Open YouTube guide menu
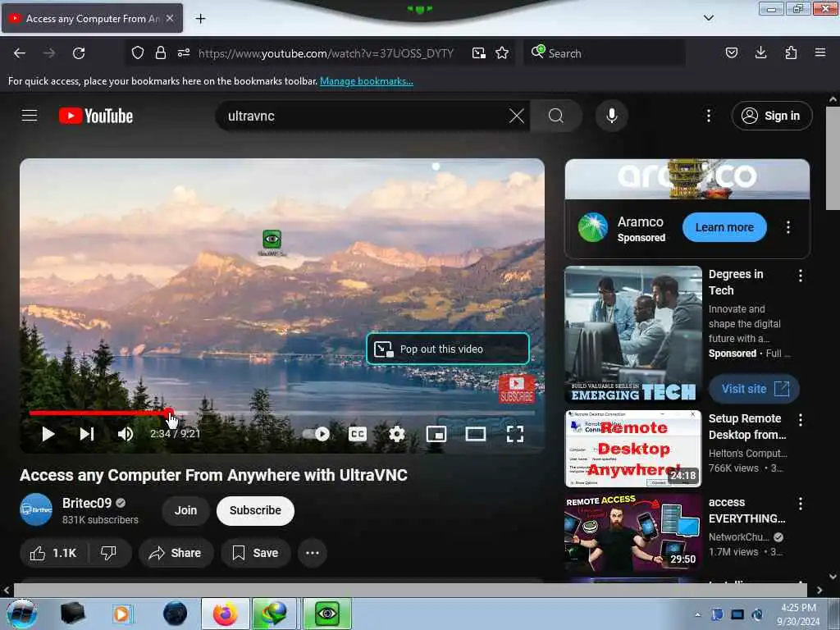The image size is (840, 630). 30,116
